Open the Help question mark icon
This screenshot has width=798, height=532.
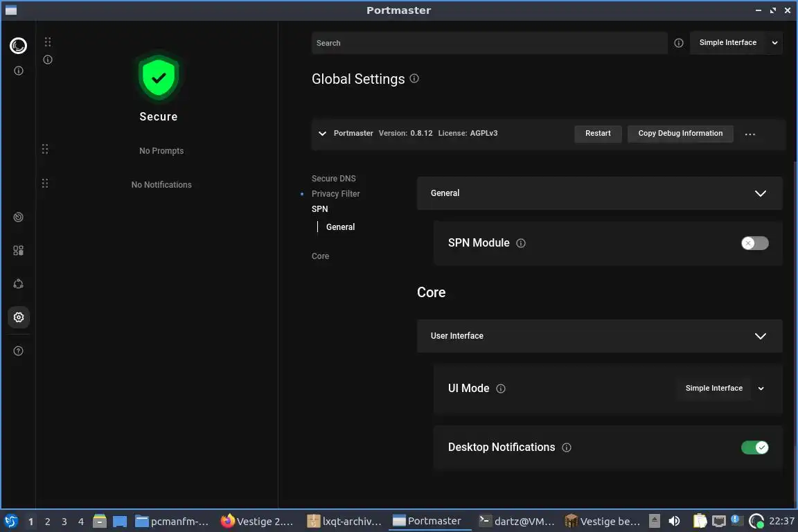(18, 351)
